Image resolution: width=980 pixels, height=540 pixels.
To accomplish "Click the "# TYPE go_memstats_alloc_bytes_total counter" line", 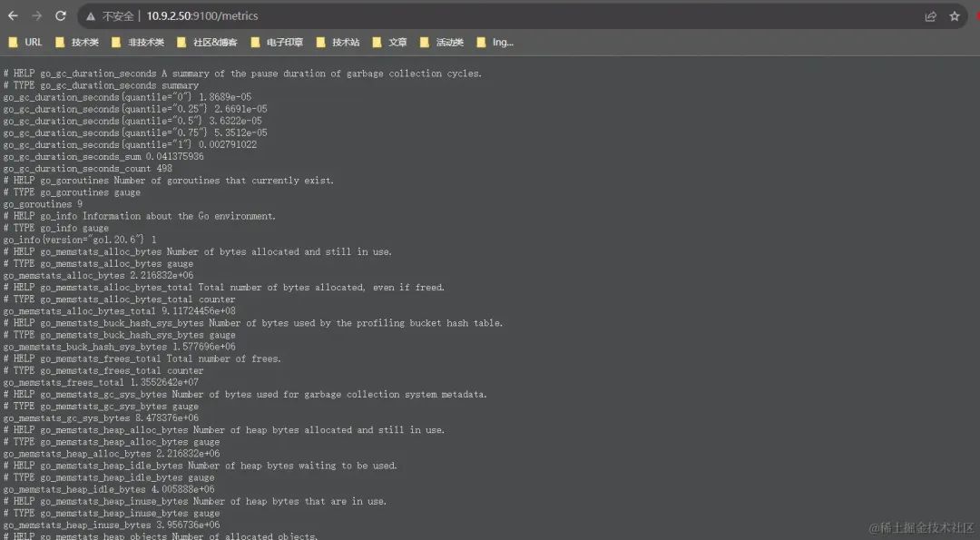I will tap(120, 299).
